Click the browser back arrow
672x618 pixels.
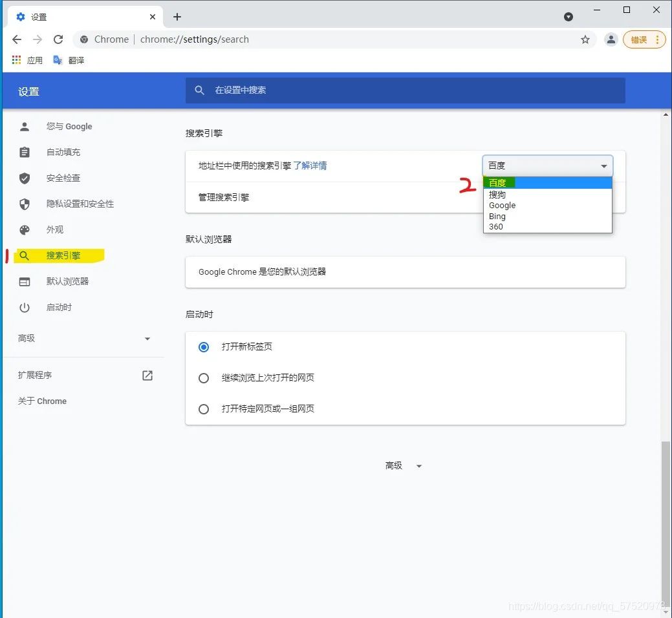(x=17, y=39)
